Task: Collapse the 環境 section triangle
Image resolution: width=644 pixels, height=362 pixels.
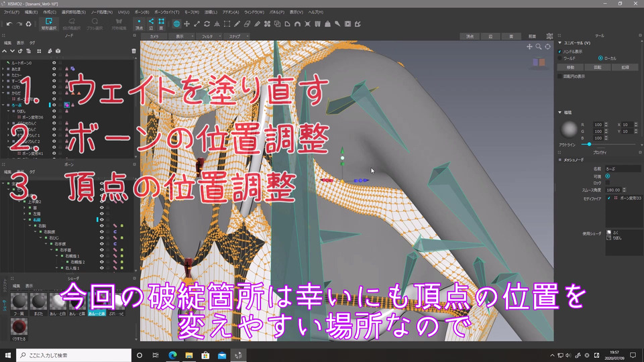Action: [x=559, y=112]
